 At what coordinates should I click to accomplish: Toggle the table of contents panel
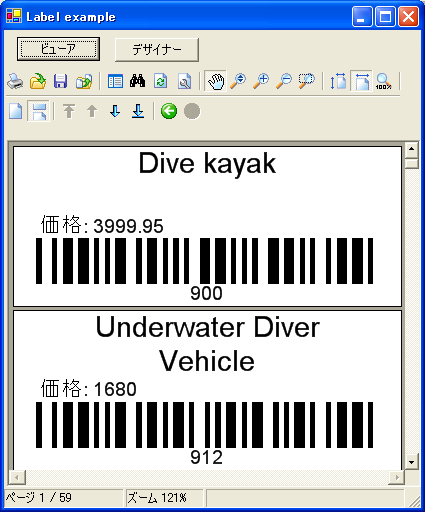pos(115,81)
